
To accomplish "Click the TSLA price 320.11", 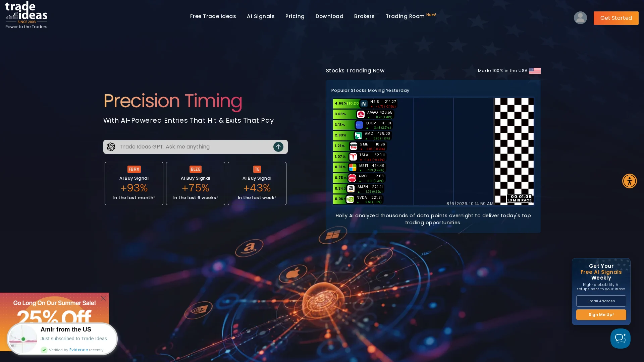I will (x=380, y=155).
